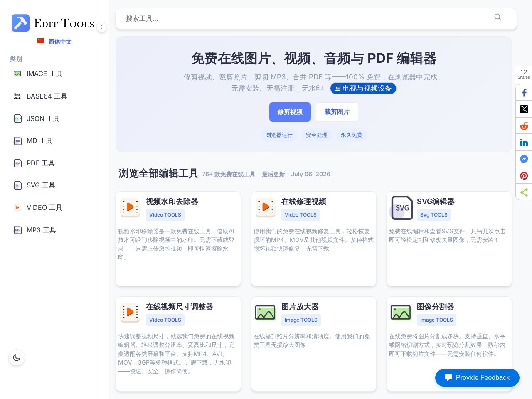Image resolution: width=532 pixels, height=399 pixels.
Task: Click Video TOOLS tag under 在线视频尺寸调整器
Action: point(165,320)
